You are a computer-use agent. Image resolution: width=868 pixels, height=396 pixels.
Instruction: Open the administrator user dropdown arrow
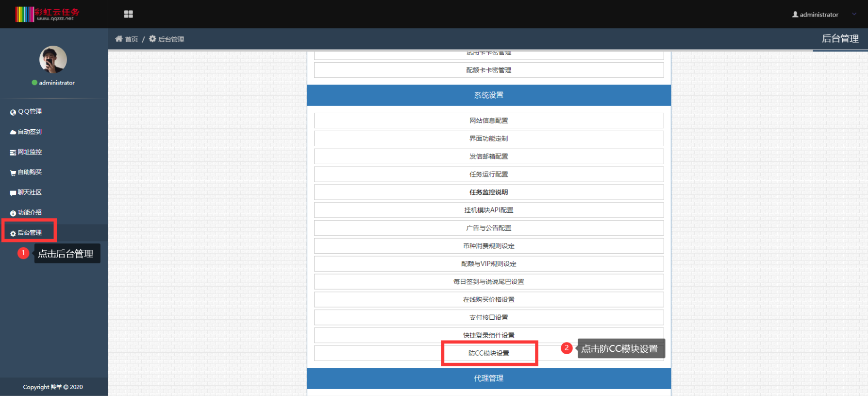click(854, 14)
